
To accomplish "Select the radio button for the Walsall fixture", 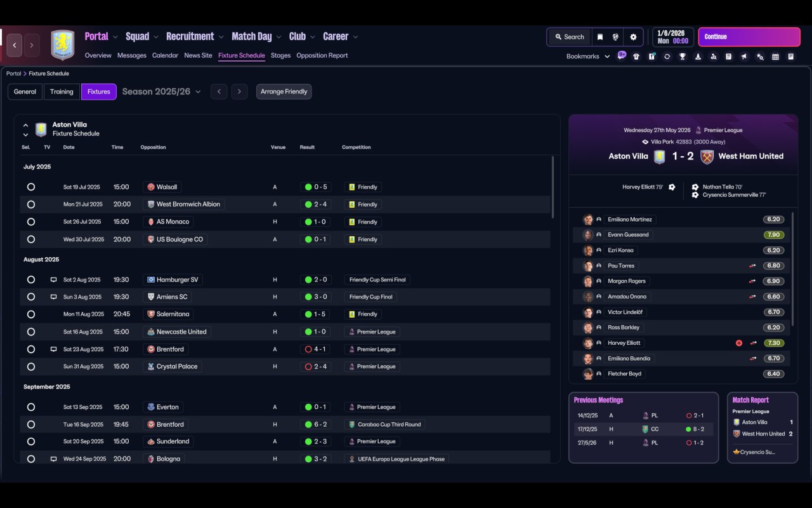I will click(x=31, y=187).
